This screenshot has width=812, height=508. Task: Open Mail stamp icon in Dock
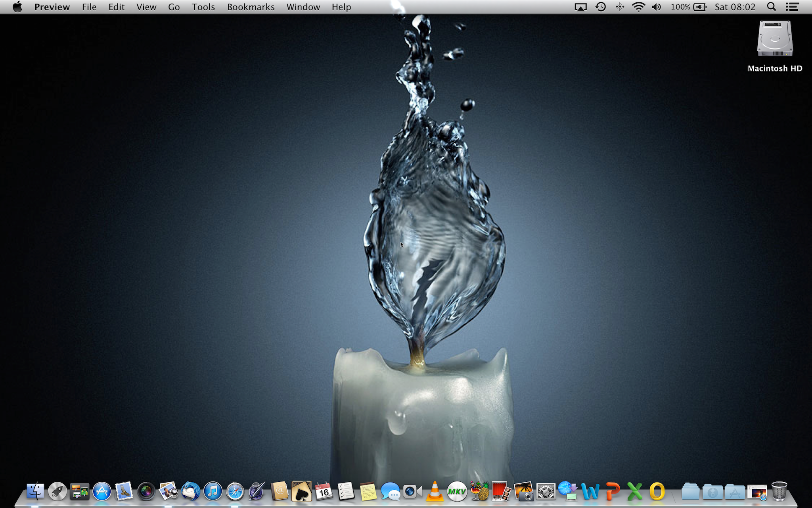[x=124, y=491]
